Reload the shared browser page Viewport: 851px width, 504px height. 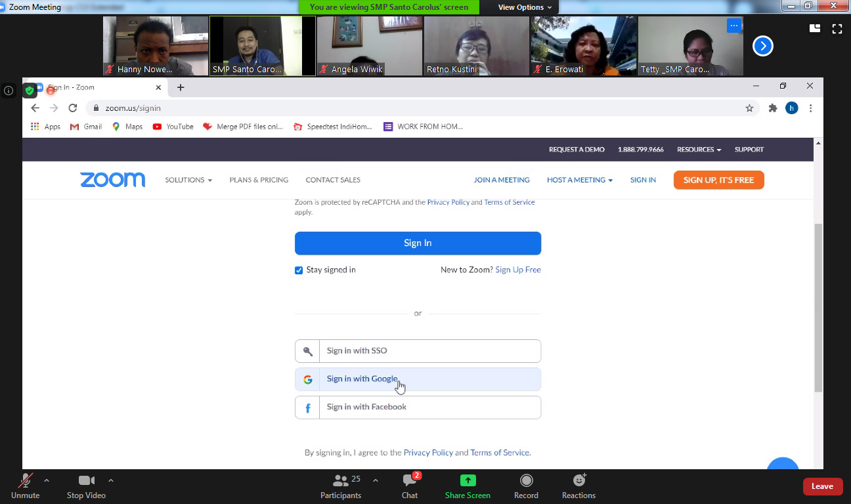[x=73, y=108]
